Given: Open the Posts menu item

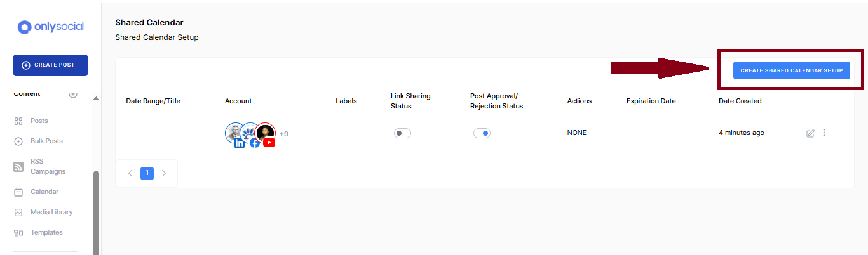Looking at the screenshot, I should point(39,121).
